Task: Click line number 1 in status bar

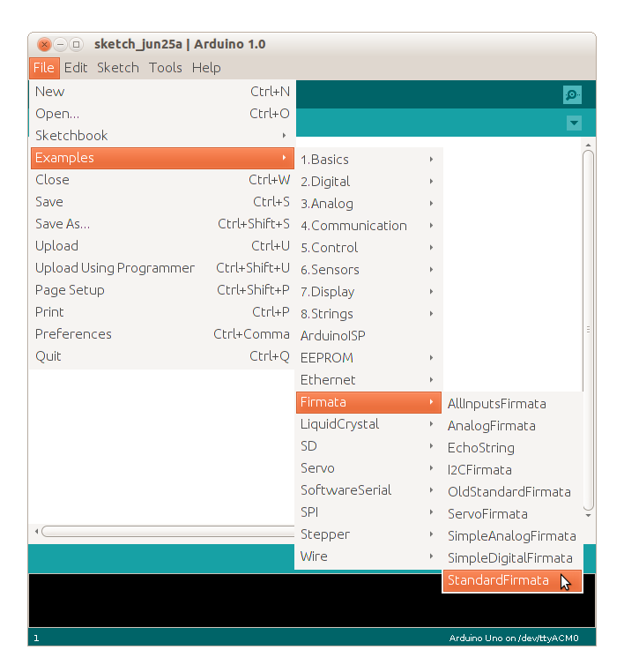Action: pos(36,638)
